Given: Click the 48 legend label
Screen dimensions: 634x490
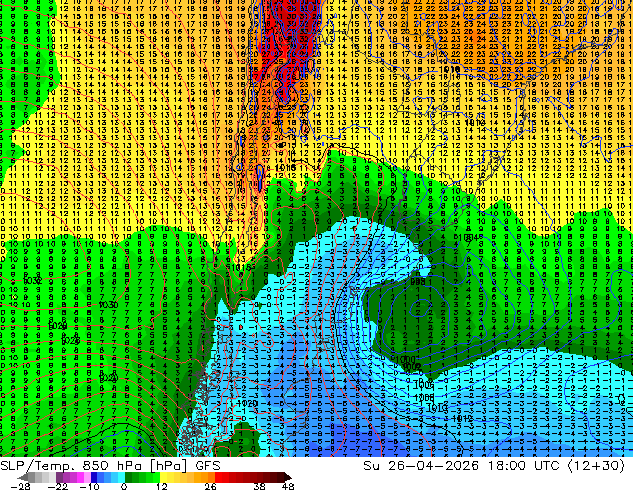Looking at the screenshot, I should tap(287, 486).
